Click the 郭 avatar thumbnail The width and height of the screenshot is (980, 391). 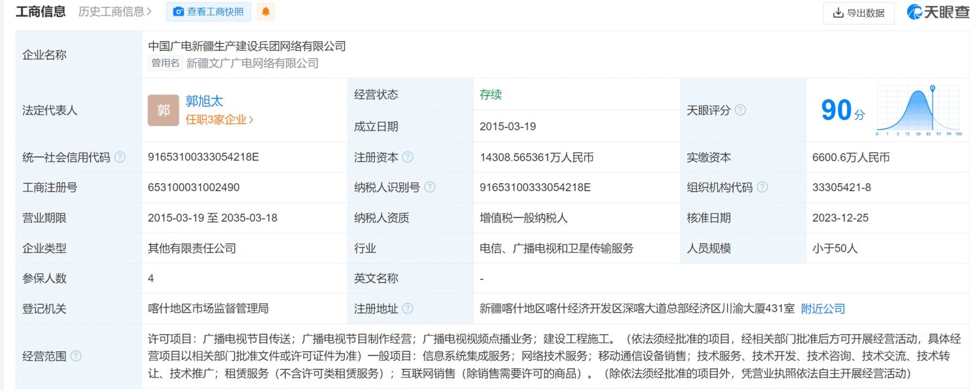pyautogui.click(x=163, y=110)
